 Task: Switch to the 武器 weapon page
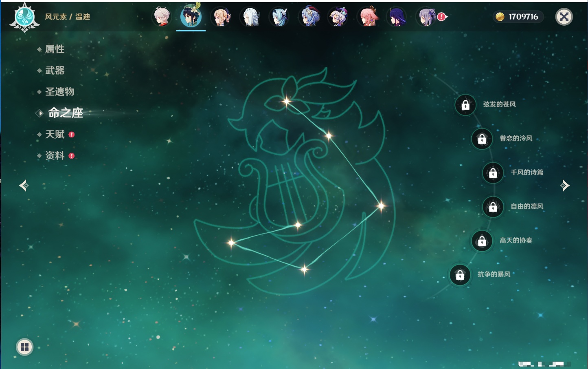(55, 71)
